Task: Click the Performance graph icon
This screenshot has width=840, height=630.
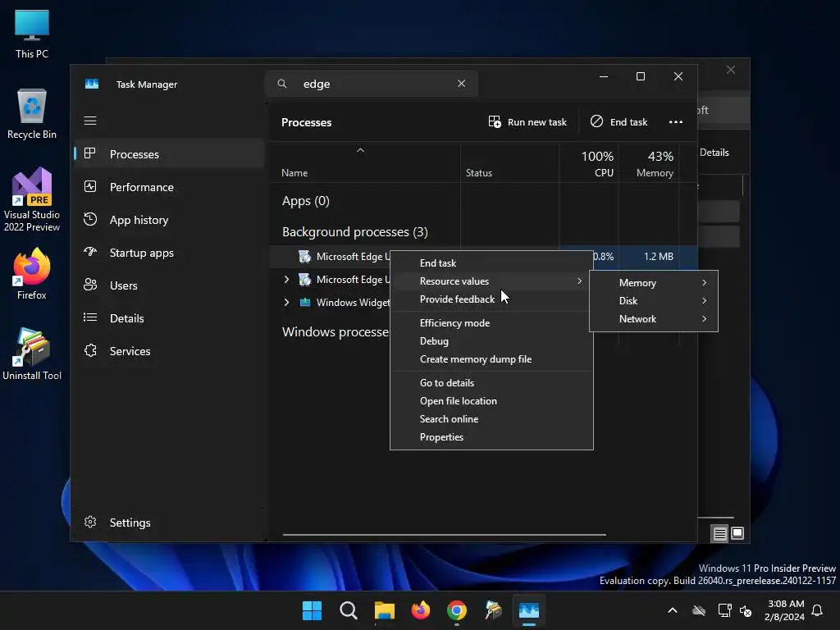Action: (90, 186)
